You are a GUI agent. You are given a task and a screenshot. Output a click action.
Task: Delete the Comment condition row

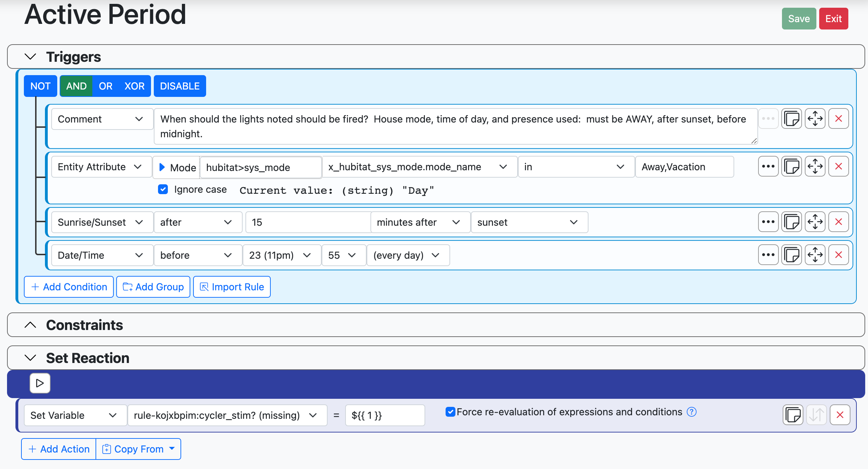[x=839, y=119]
